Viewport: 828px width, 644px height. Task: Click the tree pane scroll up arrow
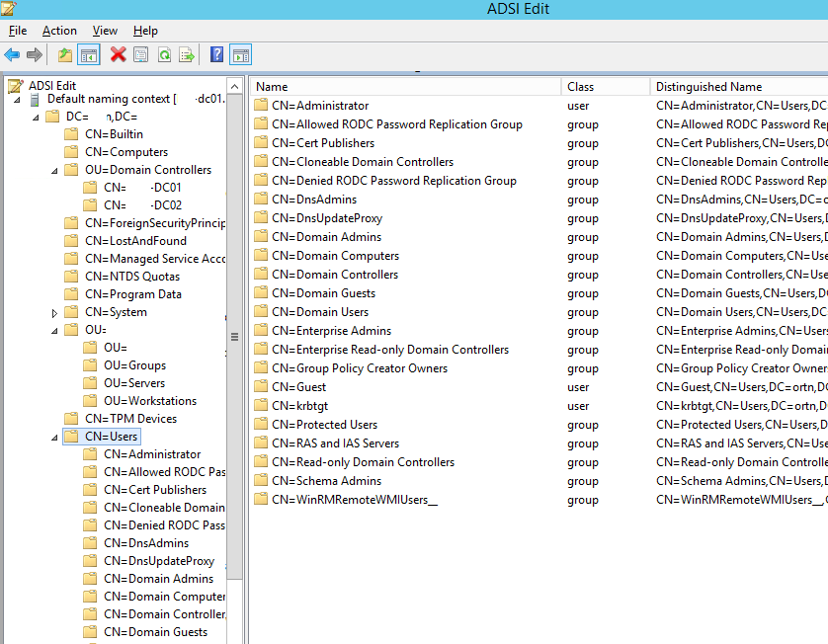(x=235, y=86)
